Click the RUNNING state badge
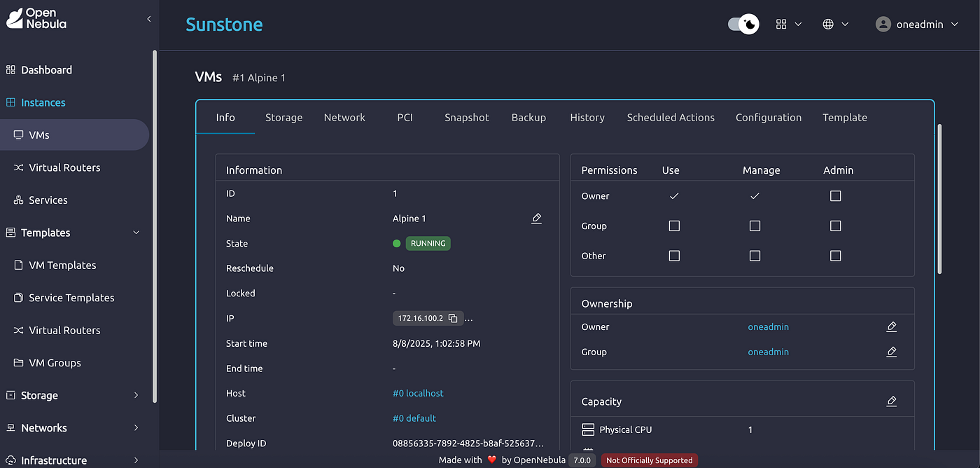This screenshot has height=468, width=980. pyautogui.click(x=428, y=244)
